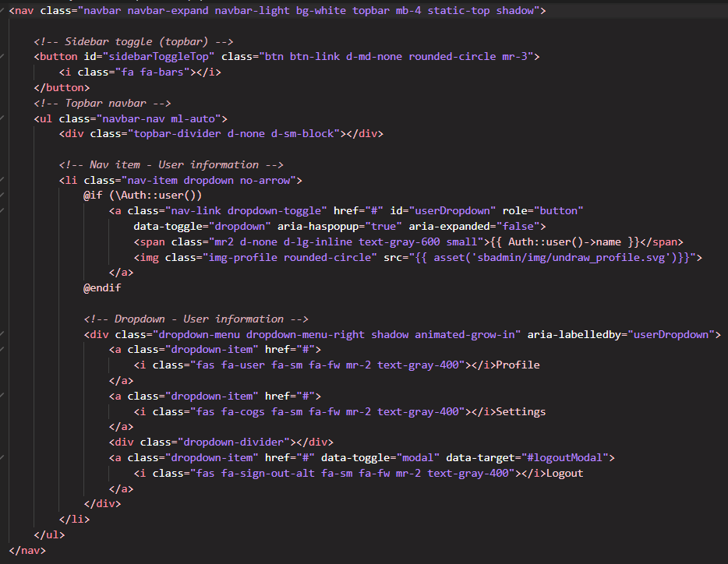This screenshot has width=728, height=564.
Task: Click the 'dropdown-menu-right' class value
Action: pyautogui.click(x=306, y=334)
